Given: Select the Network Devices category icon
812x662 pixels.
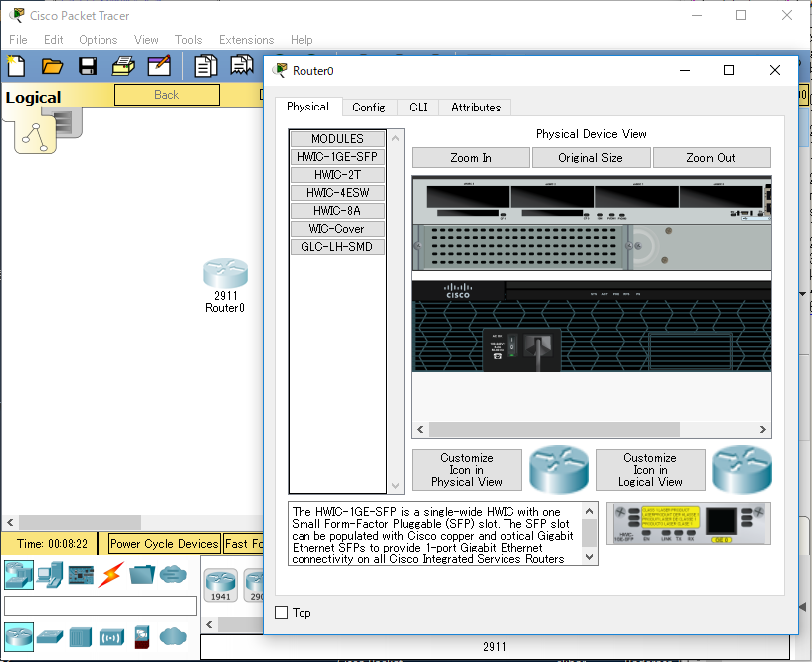Looking at the screenshot, I should (19, 575).
